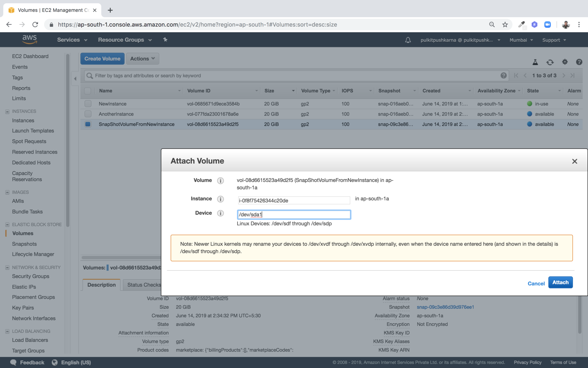The width and height of the screenshot is (588, 368).
Task: Click the refresh volumes icon
Action: tap(550, 62)
